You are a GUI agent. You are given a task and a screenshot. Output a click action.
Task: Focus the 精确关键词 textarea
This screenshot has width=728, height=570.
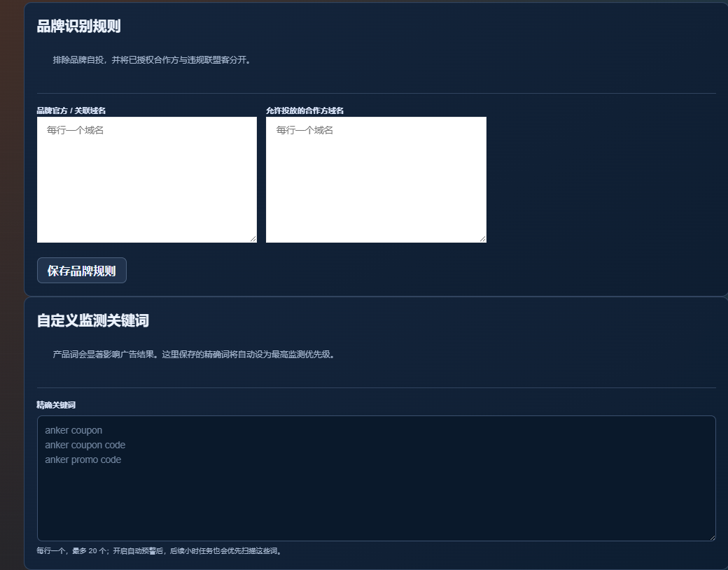(377, 478)
